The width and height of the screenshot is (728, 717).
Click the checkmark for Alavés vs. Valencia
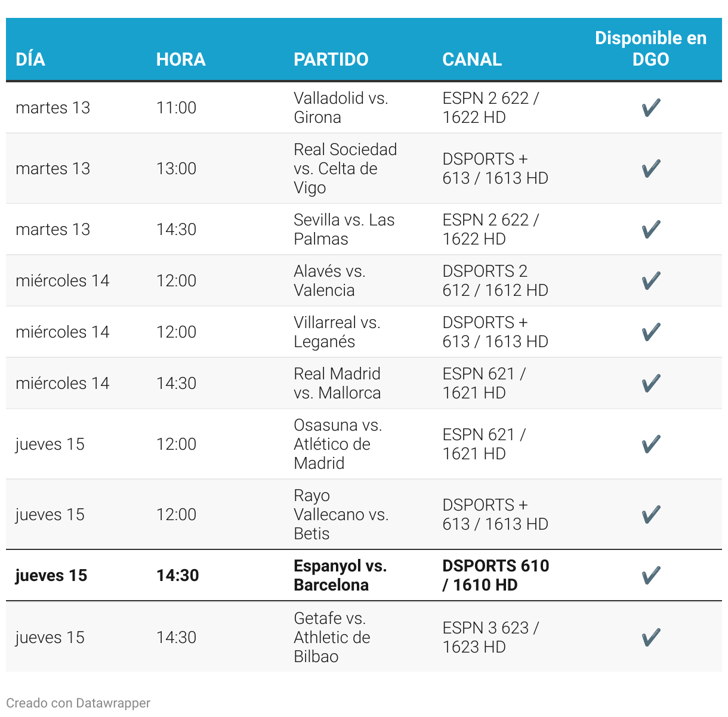650,281
